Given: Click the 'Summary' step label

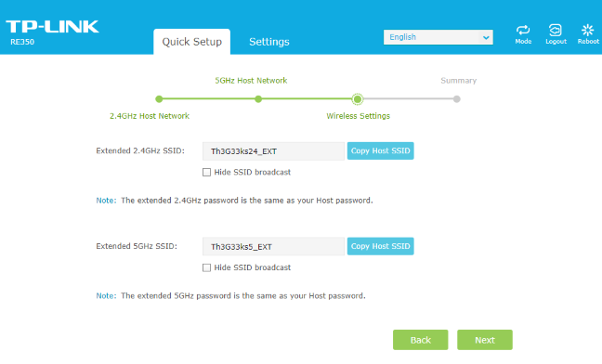Looking at the screenshot, I should point(458,81).
